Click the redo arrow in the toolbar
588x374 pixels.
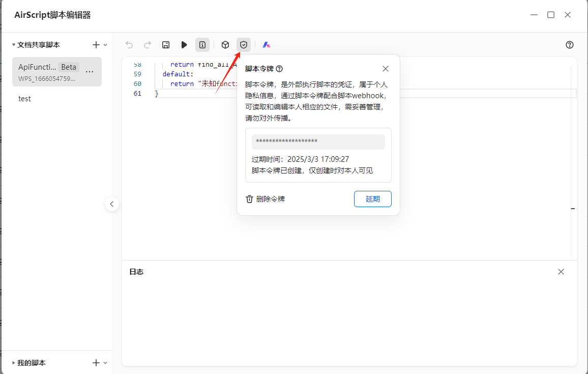[x=148, y=45]
